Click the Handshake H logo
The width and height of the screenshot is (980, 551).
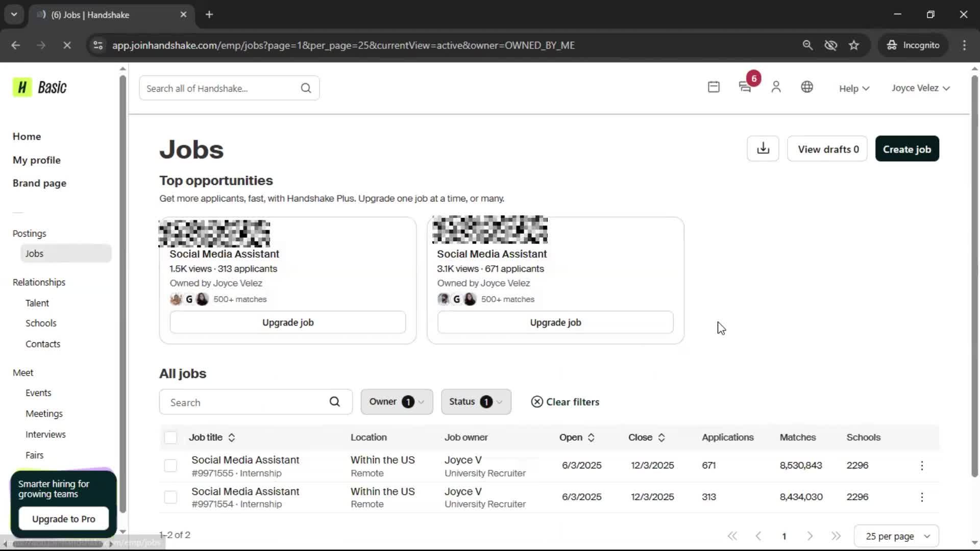(22, 87)
